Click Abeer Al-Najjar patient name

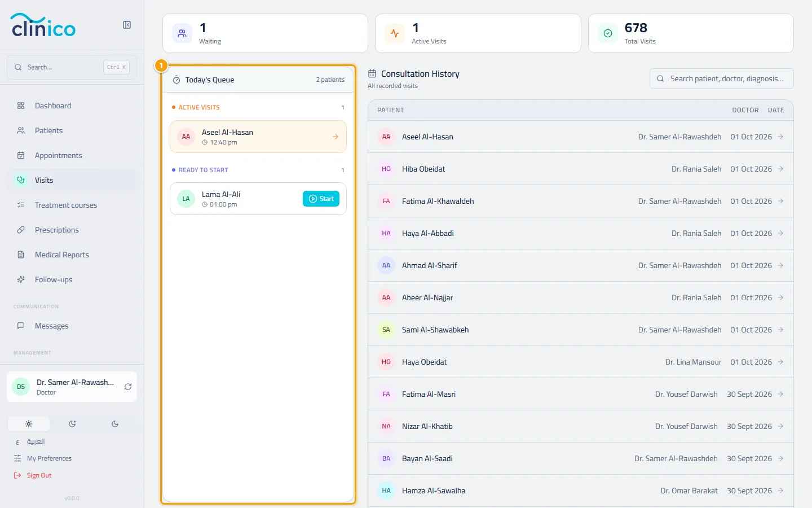(427, 297)
